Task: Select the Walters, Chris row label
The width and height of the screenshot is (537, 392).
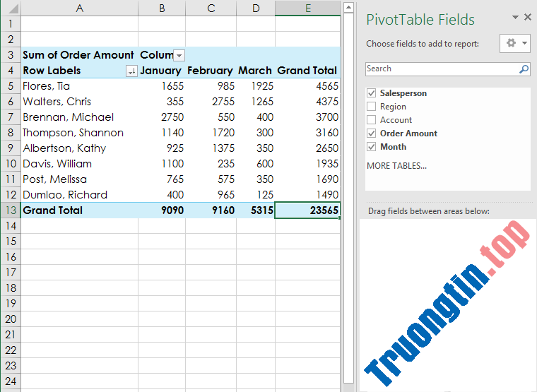Action: pyautogui.click(x=79, y=102)
